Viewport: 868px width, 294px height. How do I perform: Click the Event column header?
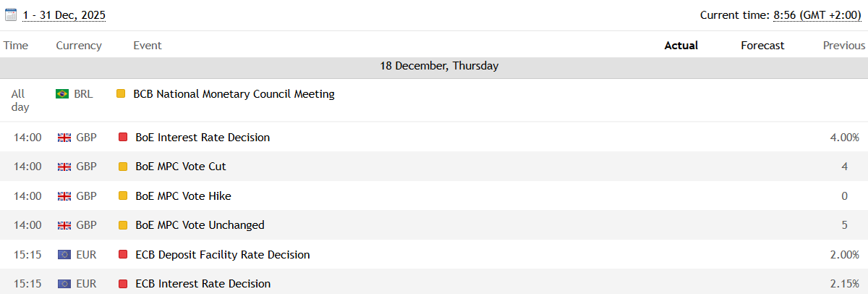(148, 46)
